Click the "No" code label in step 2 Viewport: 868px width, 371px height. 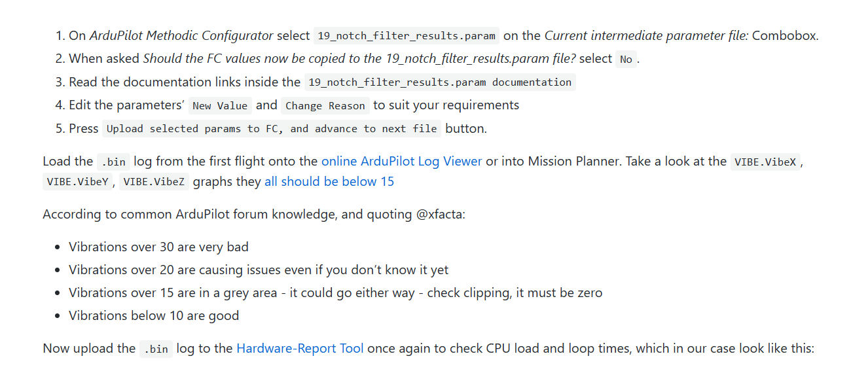click(626, 59)
